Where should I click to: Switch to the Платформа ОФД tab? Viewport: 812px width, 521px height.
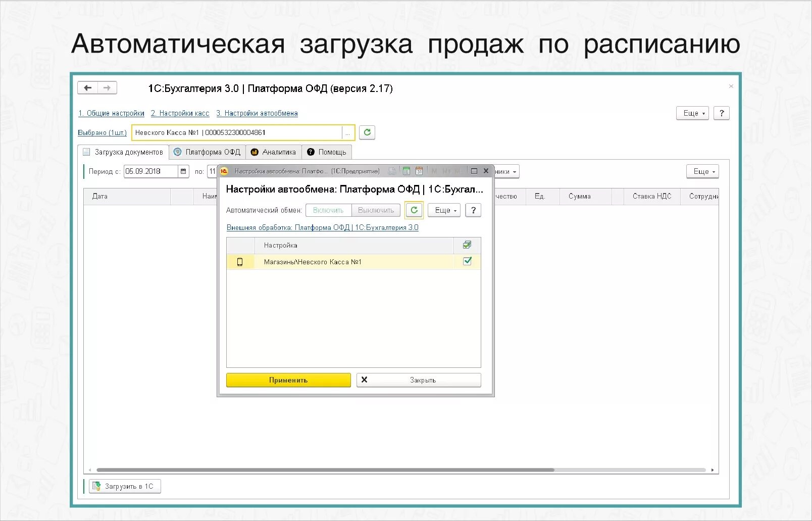coord(208,152)
